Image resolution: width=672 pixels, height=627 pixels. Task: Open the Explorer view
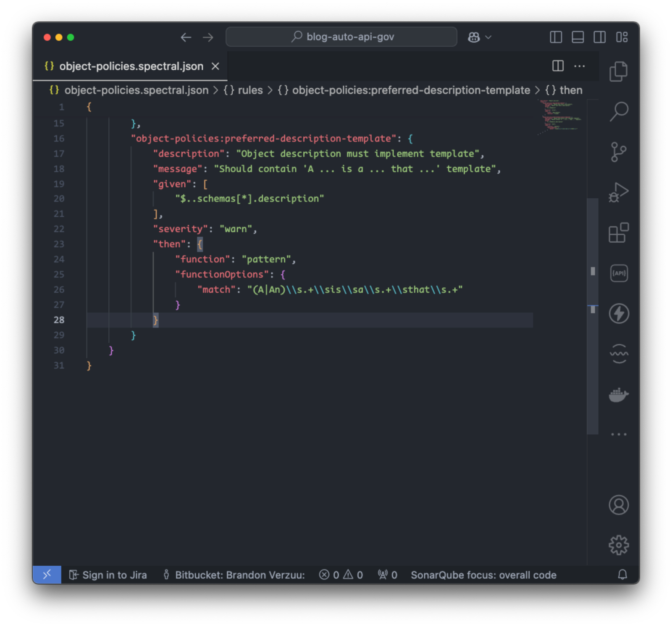(618, 71)
